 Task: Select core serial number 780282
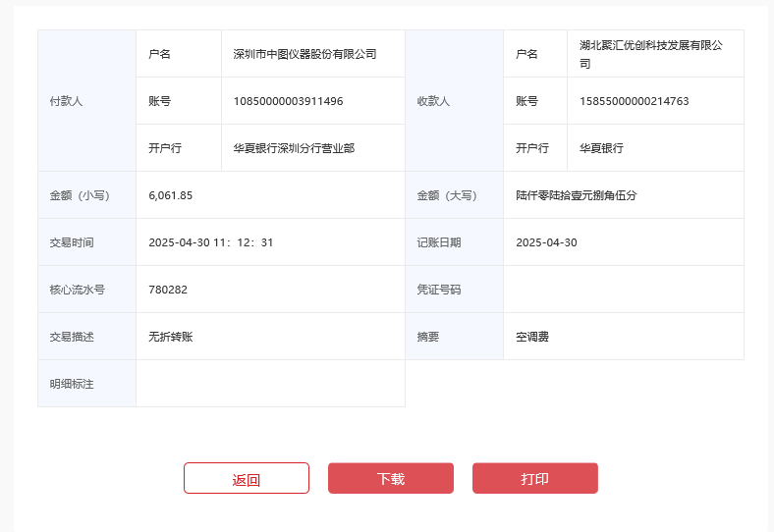point(168,290)
